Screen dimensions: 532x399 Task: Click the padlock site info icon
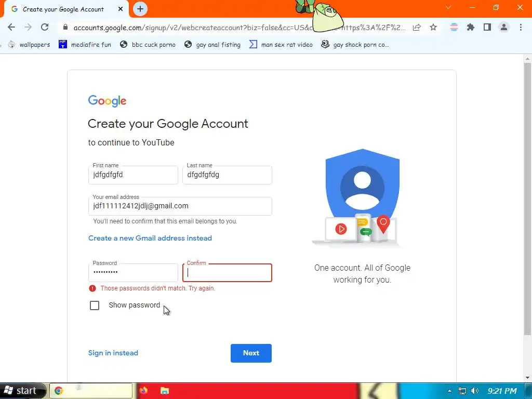(x=65, y=27)
